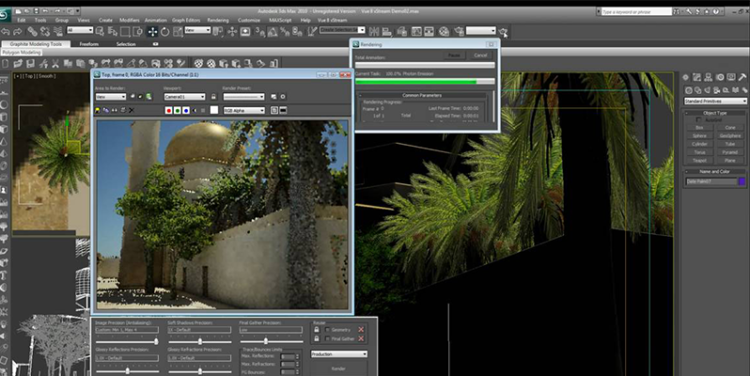
Task: Click the Unlink Selection icon
Action: pos(45,32)
